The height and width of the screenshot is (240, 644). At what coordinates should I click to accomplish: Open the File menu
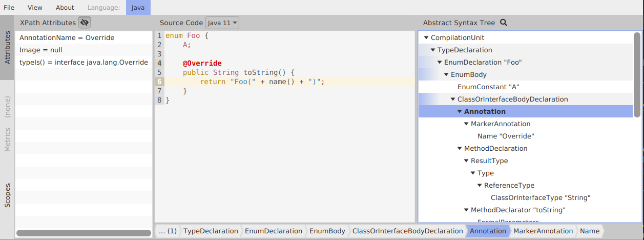coord(9,8)
